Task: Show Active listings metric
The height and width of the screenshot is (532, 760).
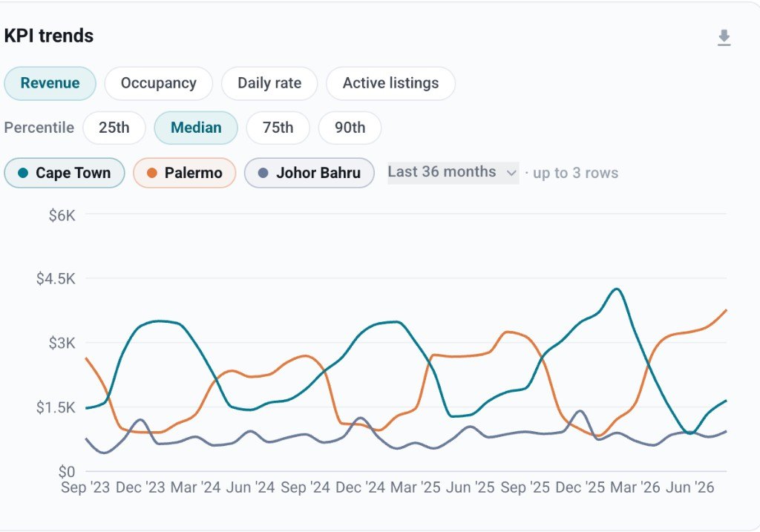Action: [x=390, y=83]
